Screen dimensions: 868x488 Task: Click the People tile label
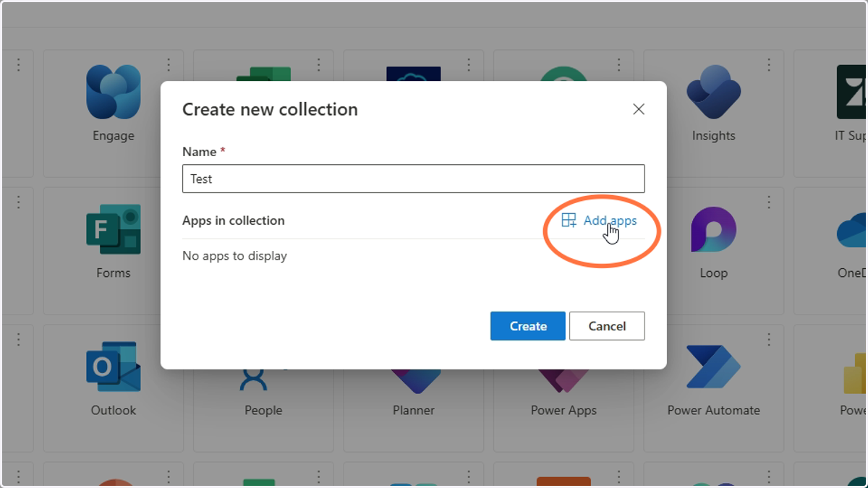pyautogui.click(x=263, y=410)
